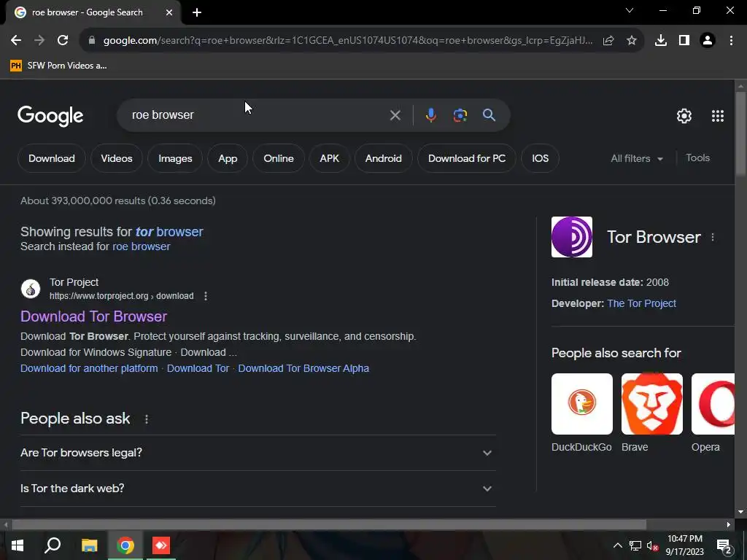
Task: Select the IOS filter chip
Action: coord(541,158)
